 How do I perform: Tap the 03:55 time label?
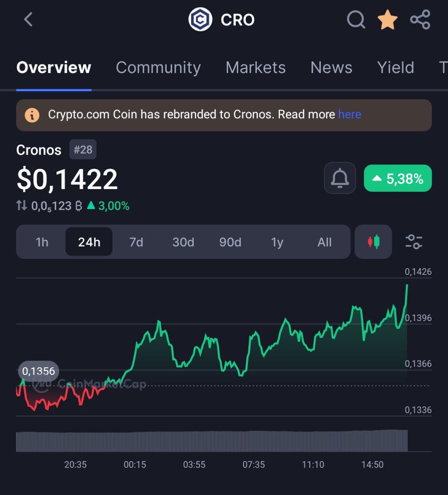[x=194, y=465]
